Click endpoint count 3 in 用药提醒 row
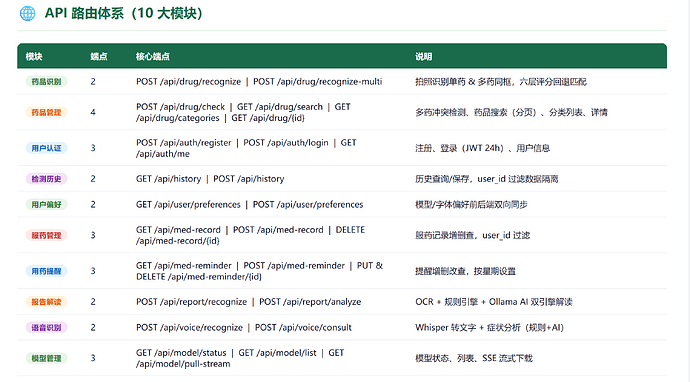 coord(93,271)
